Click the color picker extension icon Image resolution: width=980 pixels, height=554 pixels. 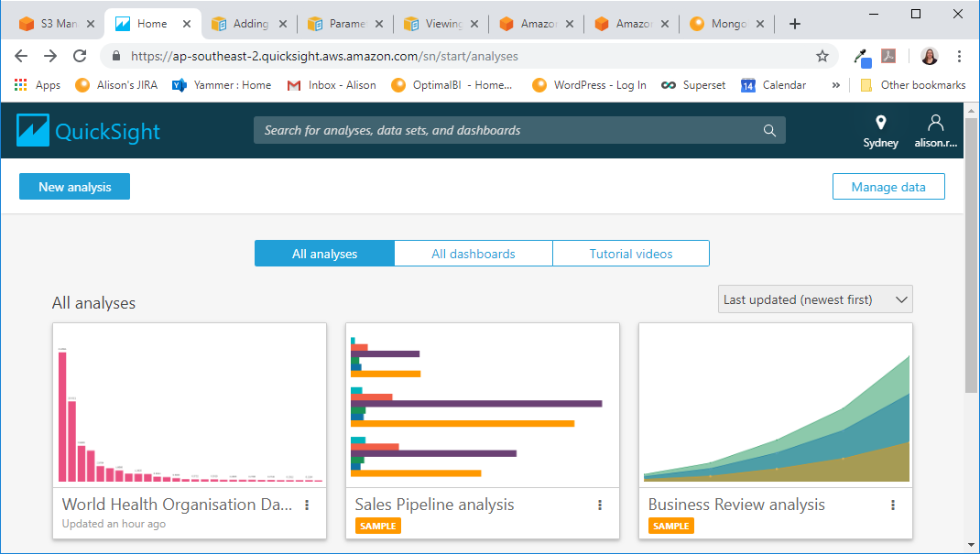(x=863, y=58)
